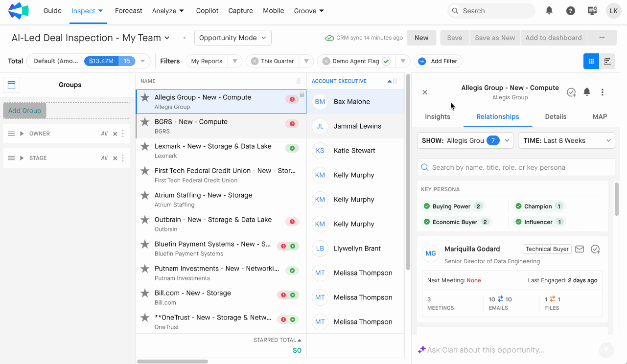Click the relationships search field
This screenshot has height=364, width=627.
coord(516,167)
